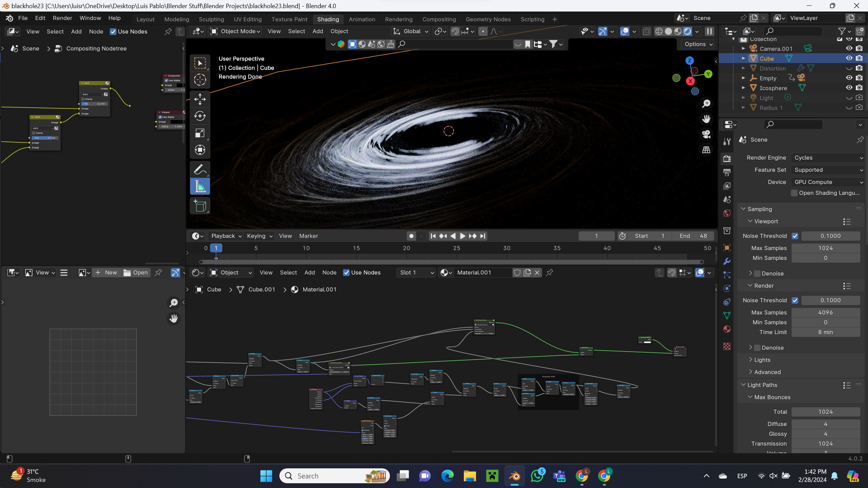Click the Time Limit 8 min field
Viewport: 868px width, 488px height.
click(x=826, y=332)
